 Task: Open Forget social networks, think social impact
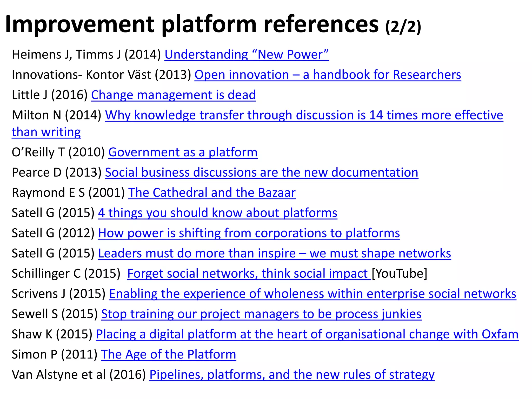point(249,274)
